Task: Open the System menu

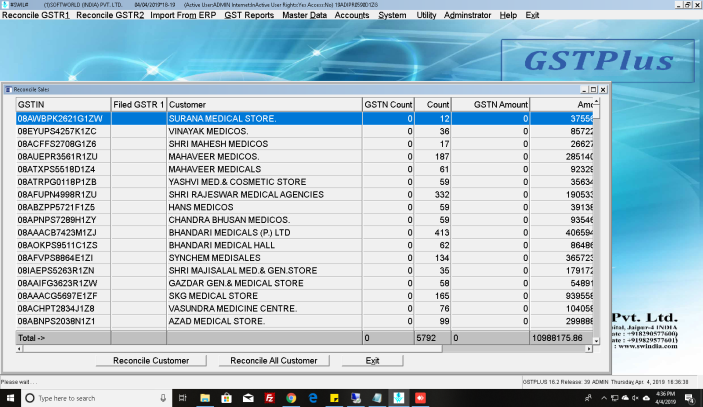Action: pos(392,15)
